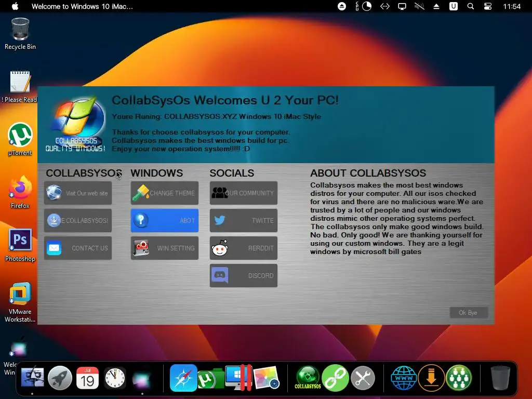Open WIN SETTING button
Image resolution: width=532 pixels, height=399 pixels.
[165, 248]
